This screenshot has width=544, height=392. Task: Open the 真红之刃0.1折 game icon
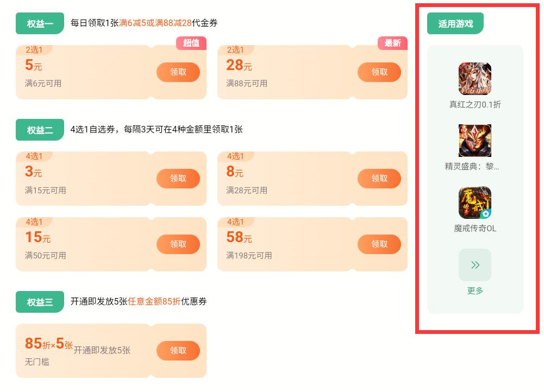(x=474, y=79)
